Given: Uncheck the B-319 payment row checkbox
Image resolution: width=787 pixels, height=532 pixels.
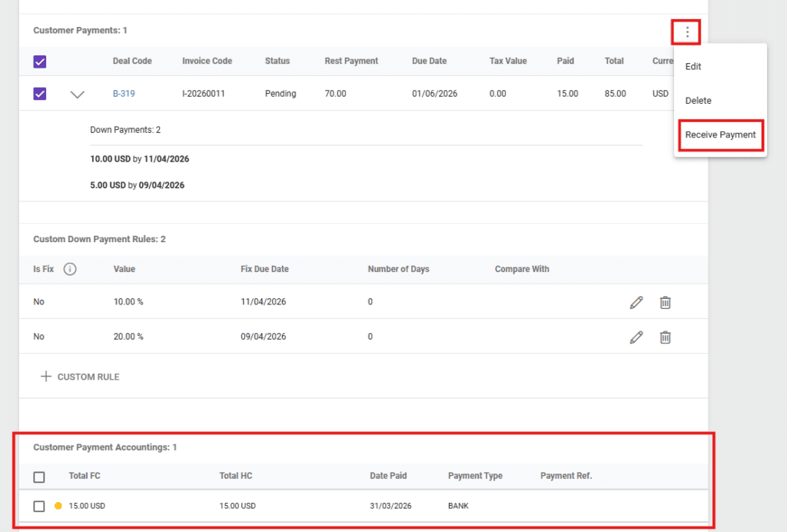Looking at the screenshot, I should [40, 94].
